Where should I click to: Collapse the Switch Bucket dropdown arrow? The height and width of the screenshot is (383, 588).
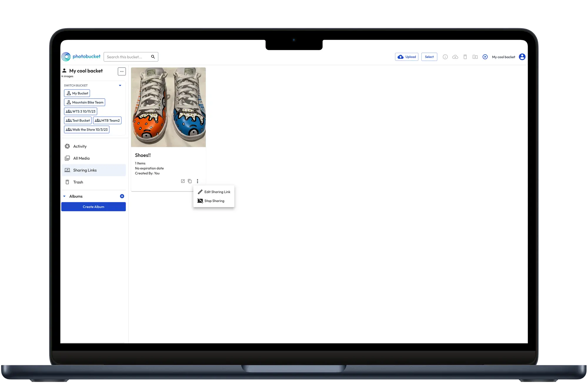tap(120, 85)
